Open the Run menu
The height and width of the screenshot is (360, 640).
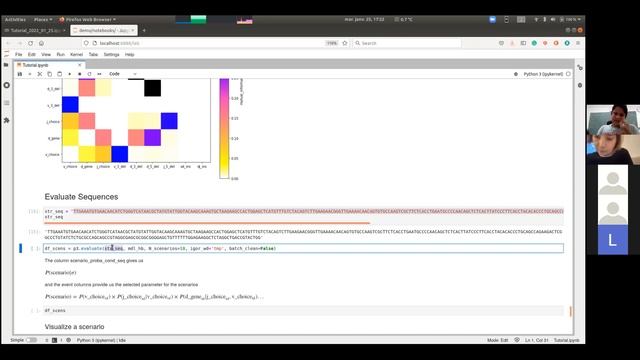pyautogui.click(x=60, y=54)
